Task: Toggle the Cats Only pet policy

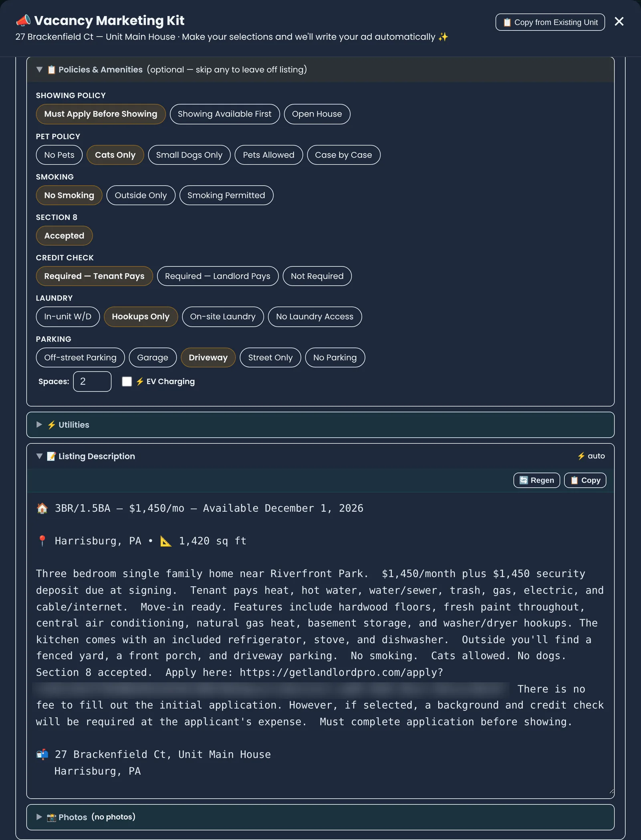Action: pos(115,155)
